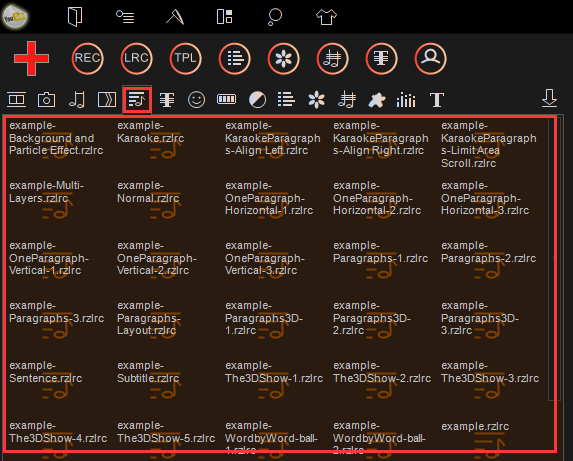Open the battery-shaped progress bar tab
573x461 pixels.
pos(227,99)
